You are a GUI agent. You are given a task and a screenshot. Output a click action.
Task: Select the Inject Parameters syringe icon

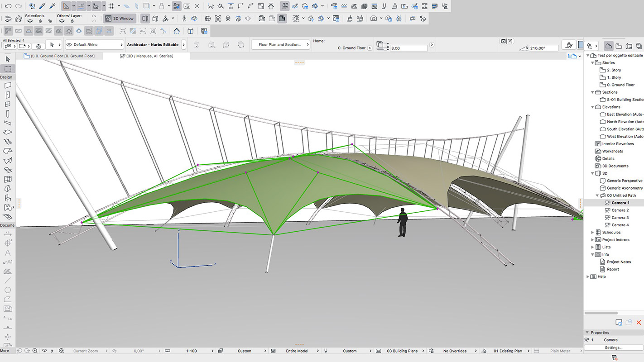pyautogui.click(x=53, y=6)
